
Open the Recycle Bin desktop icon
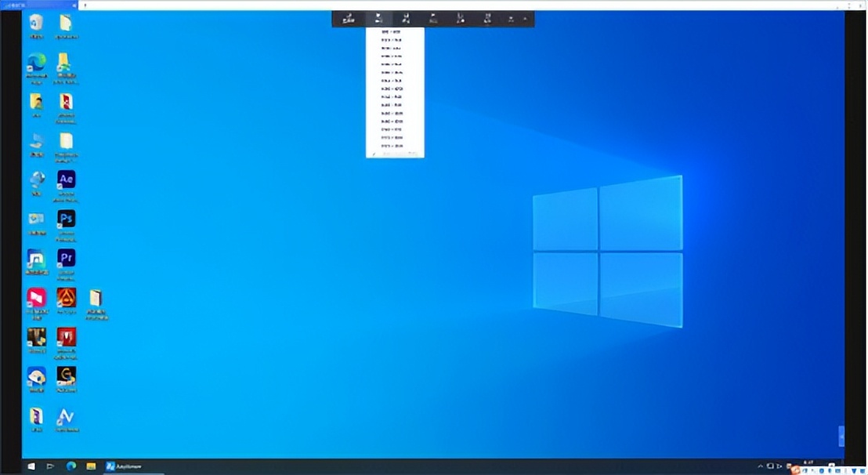[x=36, y=23]
